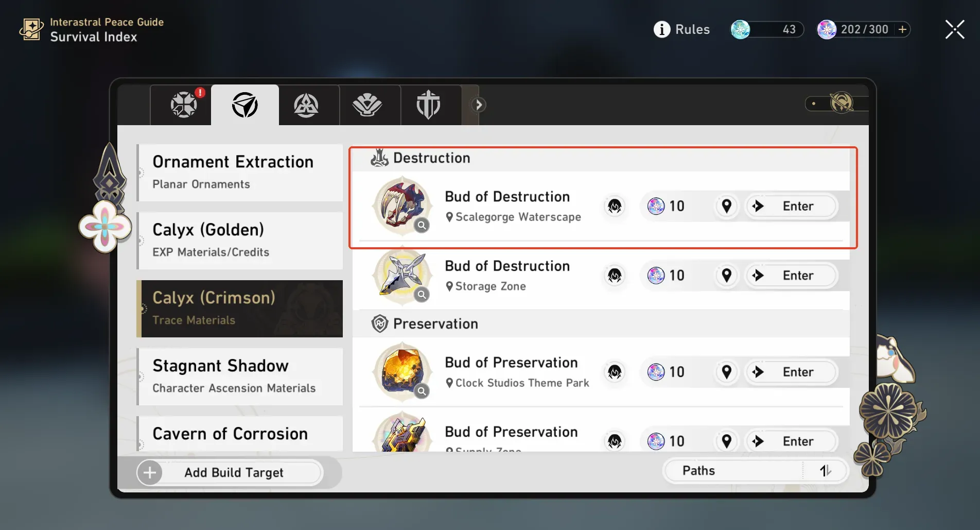
Task: Enter Bud of Preservation at Clock Studios
Action: point(792,372)
